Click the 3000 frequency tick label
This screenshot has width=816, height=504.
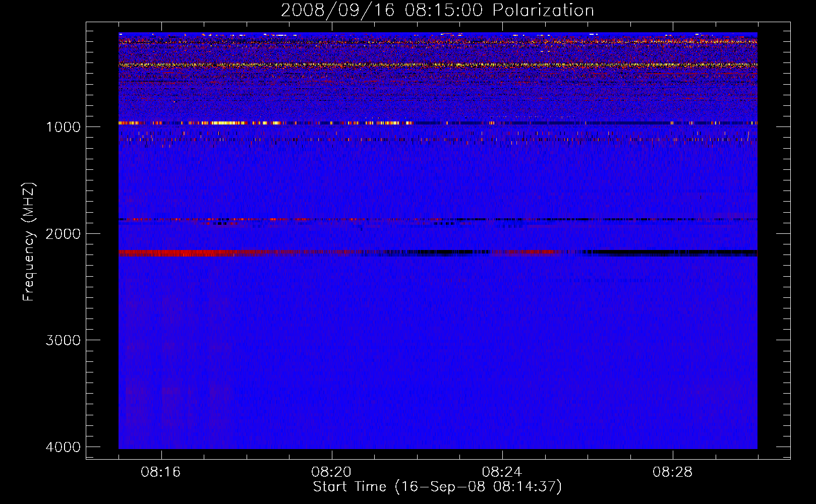(63, 340)
